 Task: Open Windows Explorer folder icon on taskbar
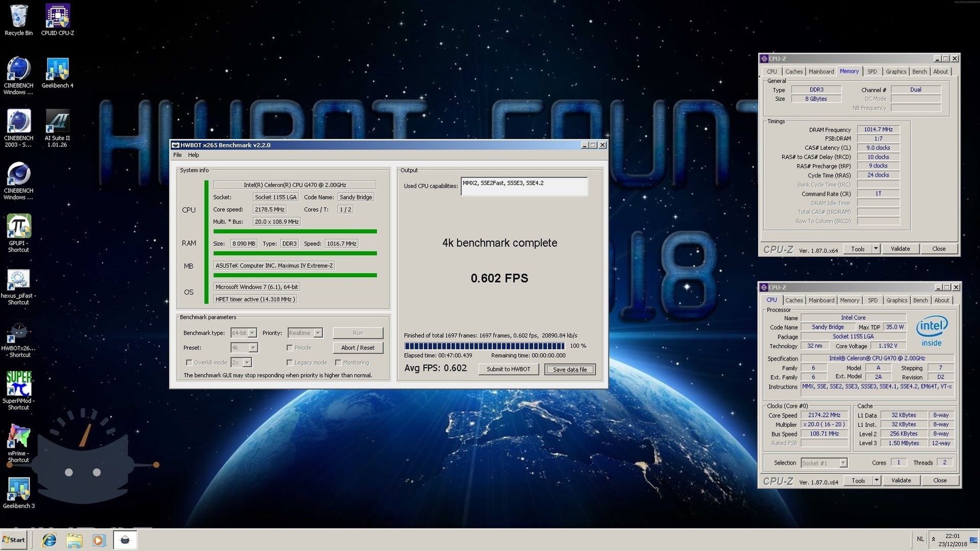[x=74, y=540]
